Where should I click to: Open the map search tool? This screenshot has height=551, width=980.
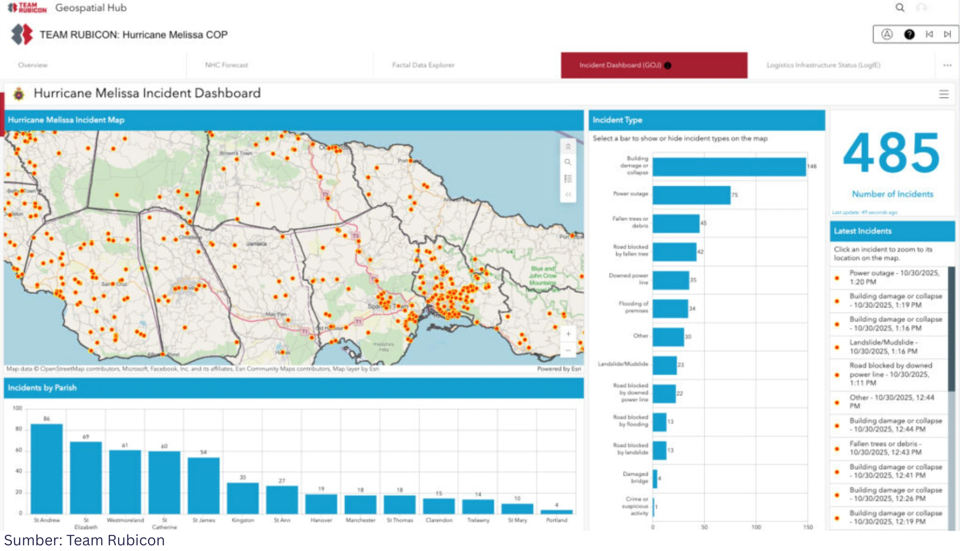click(x=568, y=162)
